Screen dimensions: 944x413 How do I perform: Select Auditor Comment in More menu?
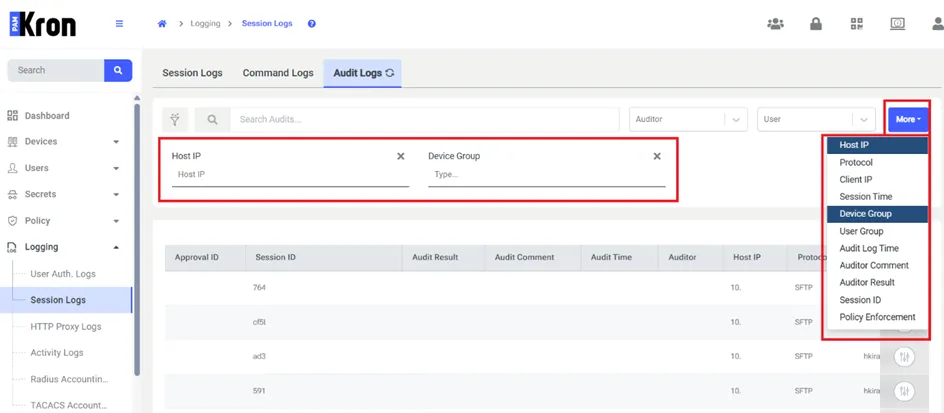point(877,266)
